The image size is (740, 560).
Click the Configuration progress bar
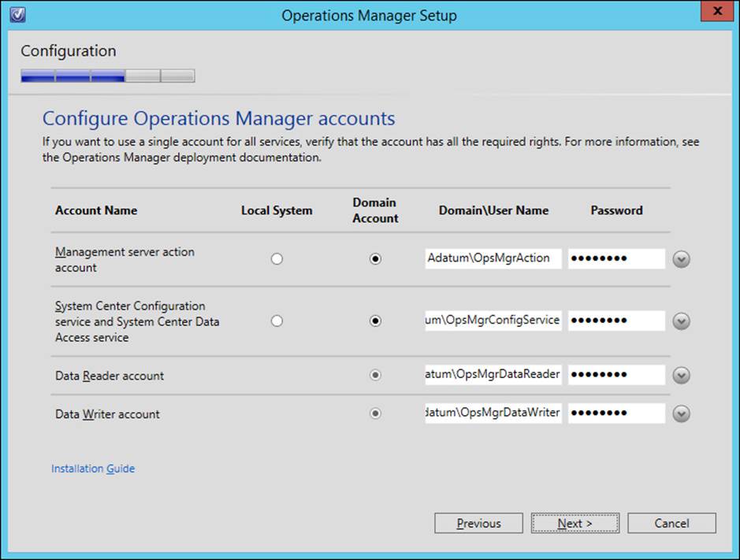[x=108, y=76]
